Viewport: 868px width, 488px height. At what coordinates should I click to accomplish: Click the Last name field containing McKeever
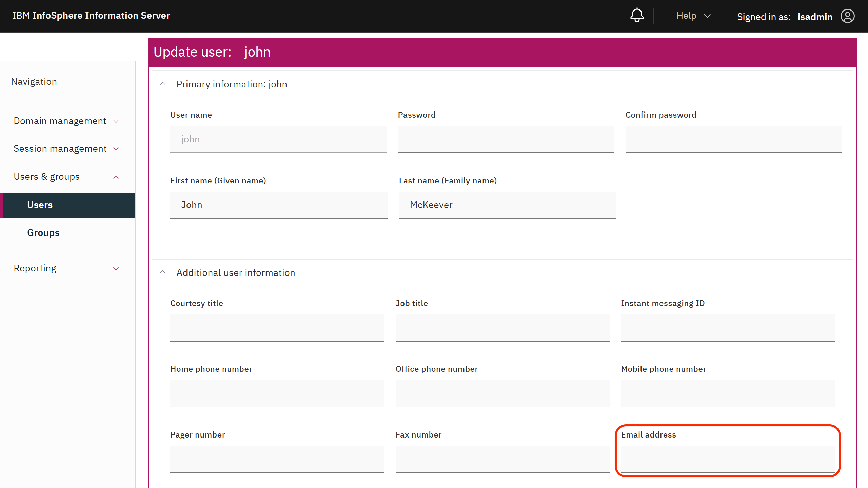[x=507, y=205]
